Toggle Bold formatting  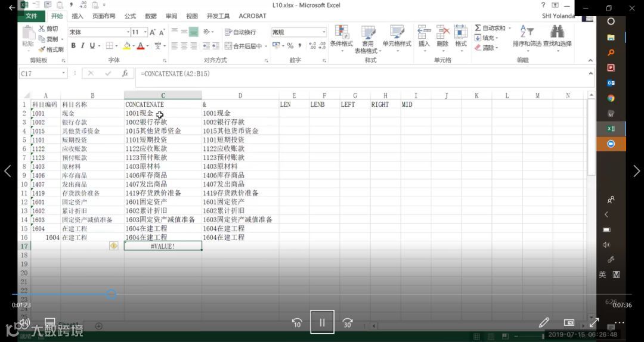pyautogui.click(x=73, y=45)
